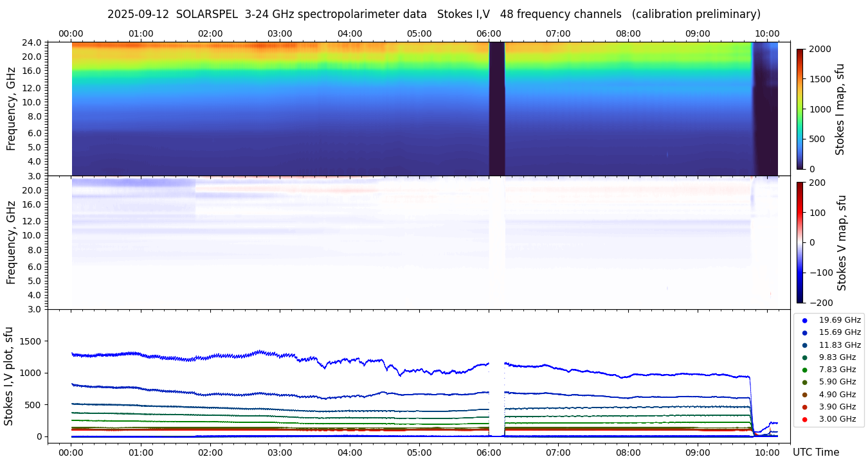The width and height of the screenshot is (868, 466).
Task: Click the "Stokes I,V plot, sfu" axis label
Action: click(9, 375)
